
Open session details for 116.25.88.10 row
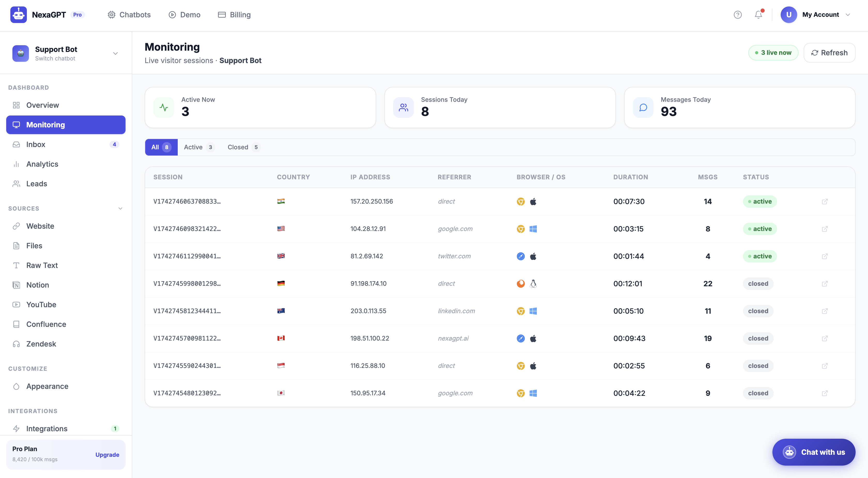tap(825, 366)
